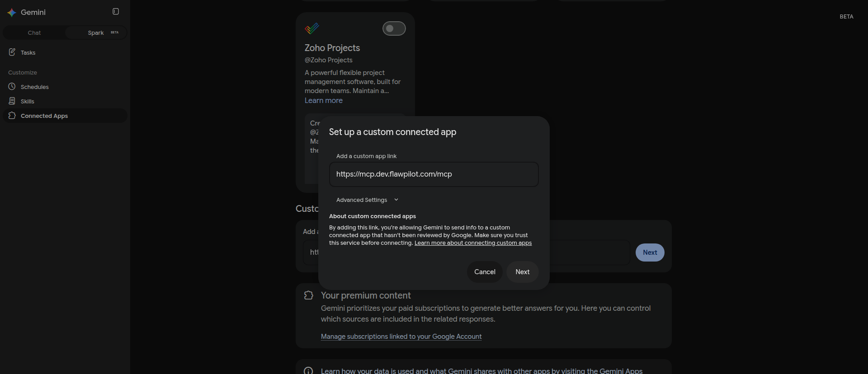Click the Gemini sparkle logo icon
868x374 pixels.
pos(12,13)
